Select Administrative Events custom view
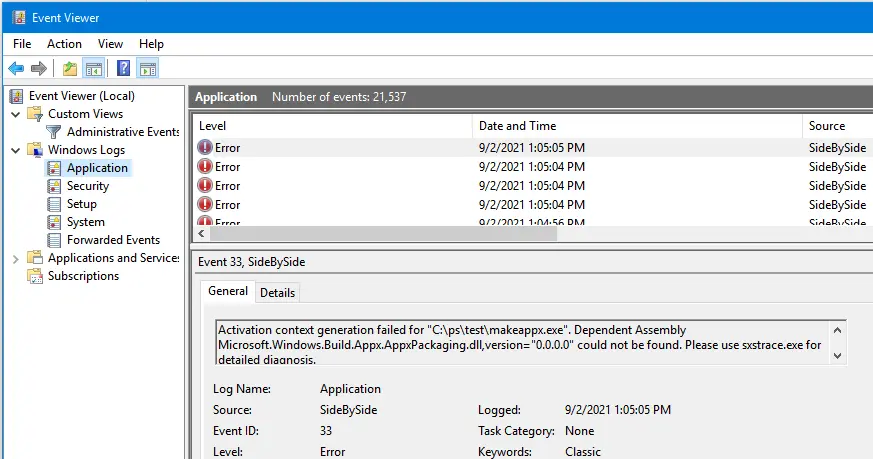This screenshot has width=873, height=459. coord(123,132)
